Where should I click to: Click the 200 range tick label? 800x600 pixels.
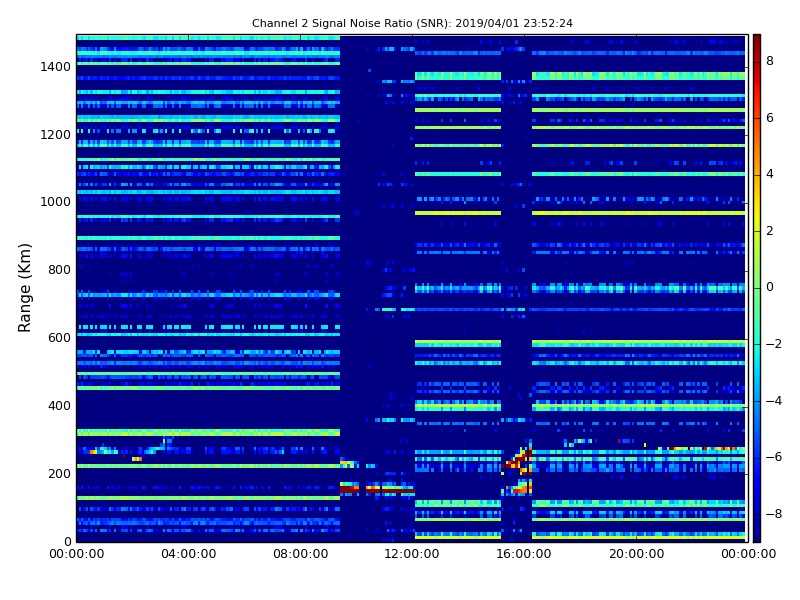click(x=59, y=474)
